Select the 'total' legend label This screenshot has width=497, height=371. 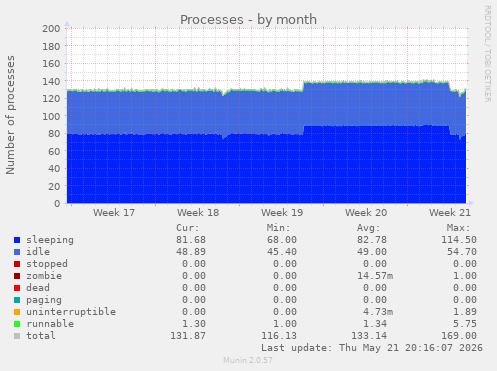(41, 336)
